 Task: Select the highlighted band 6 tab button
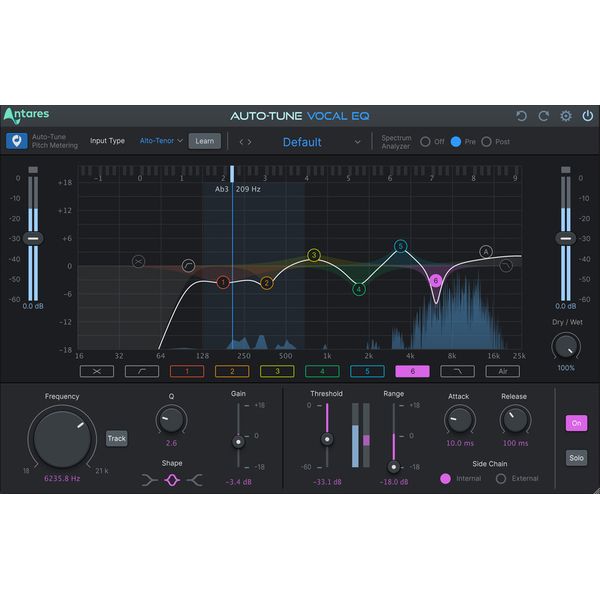point(412,371)
